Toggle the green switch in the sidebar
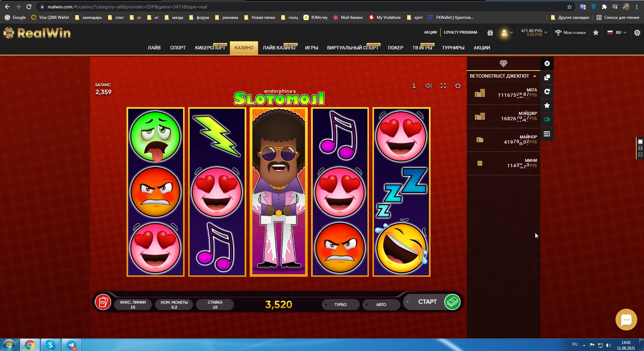This screenshot has height=351, width=644. 547,119
